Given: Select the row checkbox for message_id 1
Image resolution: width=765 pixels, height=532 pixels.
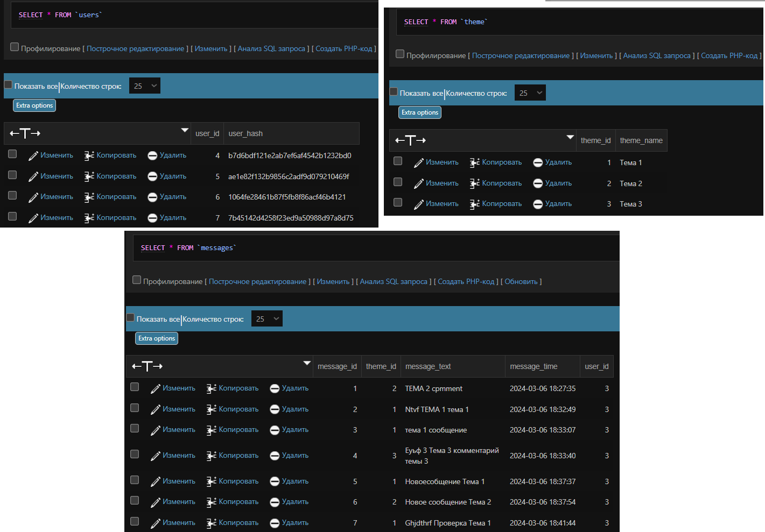Looking at the screenshot, I should click(x=135, y=387).
